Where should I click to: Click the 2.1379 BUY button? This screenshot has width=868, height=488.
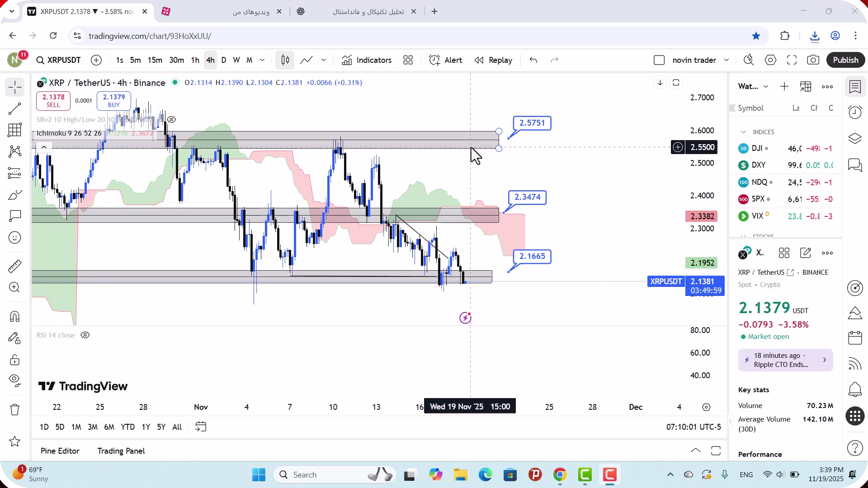(114, 101)
